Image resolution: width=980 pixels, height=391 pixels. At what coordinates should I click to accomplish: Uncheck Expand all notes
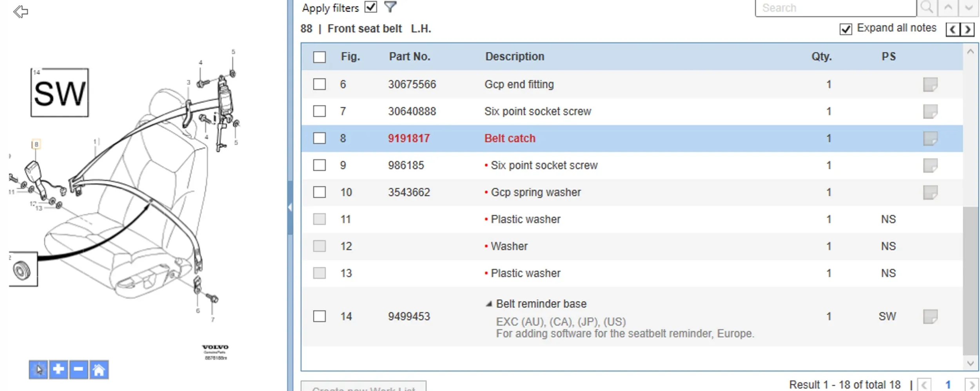click(x=846, y=29)
